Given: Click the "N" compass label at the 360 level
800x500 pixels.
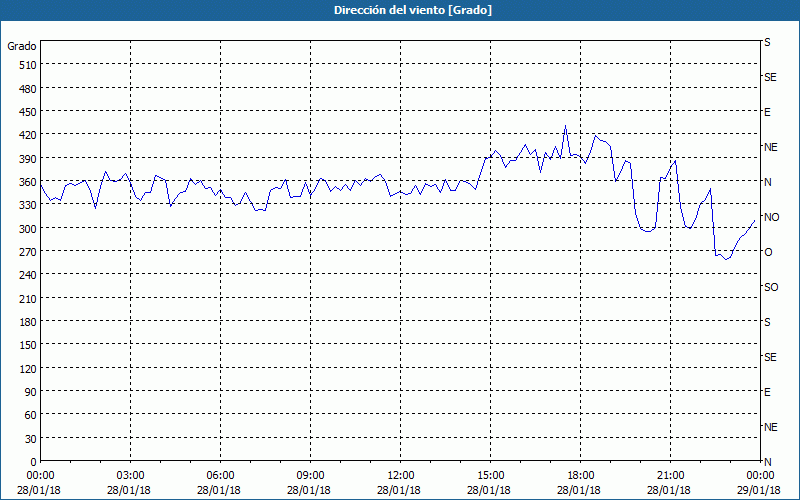Looking at the screenshot, I should coord(767,182).
